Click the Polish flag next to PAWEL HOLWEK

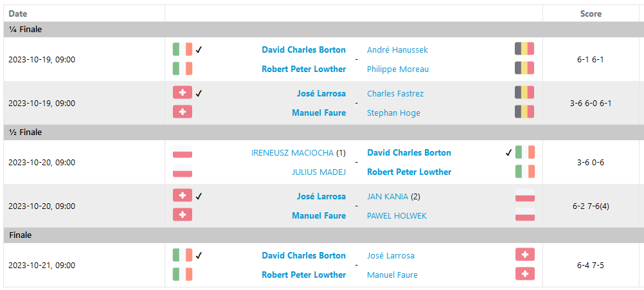click(x=524, y=215)
